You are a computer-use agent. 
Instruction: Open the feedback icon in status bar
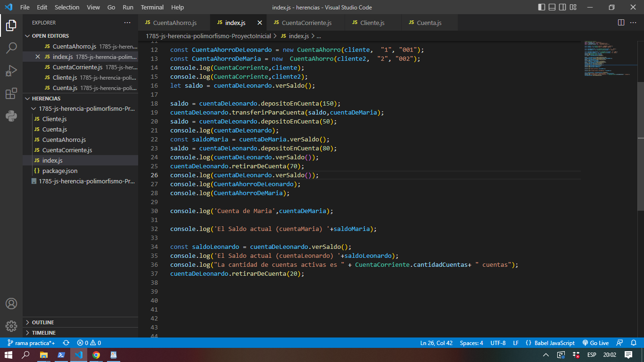[620, 343]
